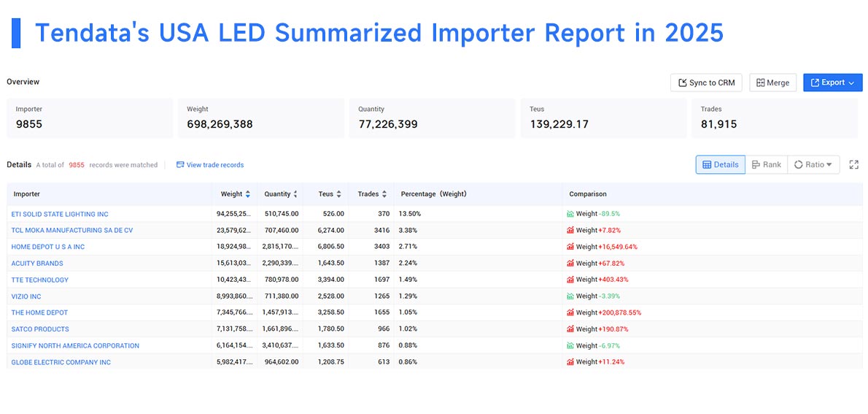Click the Comparison column header
The height and width of the screenshot is (414, 868).
coord(588,194)
